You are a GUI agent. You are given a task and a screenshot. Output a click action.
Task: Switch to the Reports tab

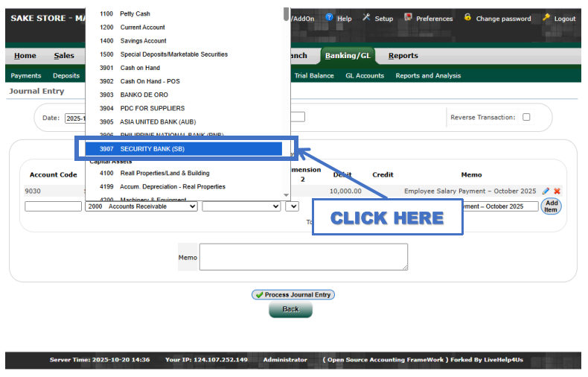point(403,56)
